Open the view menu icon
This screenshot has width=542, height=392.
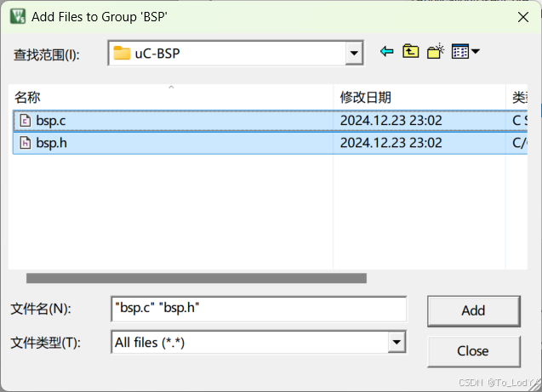[465, 52]
